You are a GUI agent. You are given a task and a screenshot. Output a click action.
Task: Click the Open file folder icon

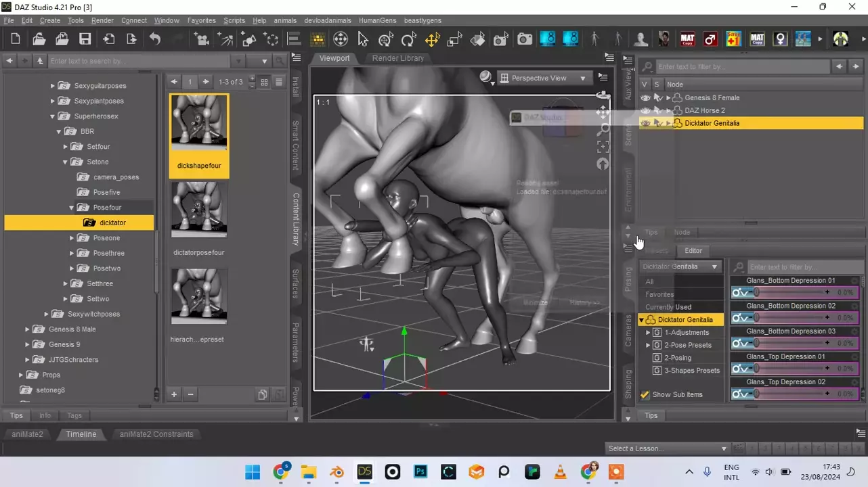coord(39,39)
